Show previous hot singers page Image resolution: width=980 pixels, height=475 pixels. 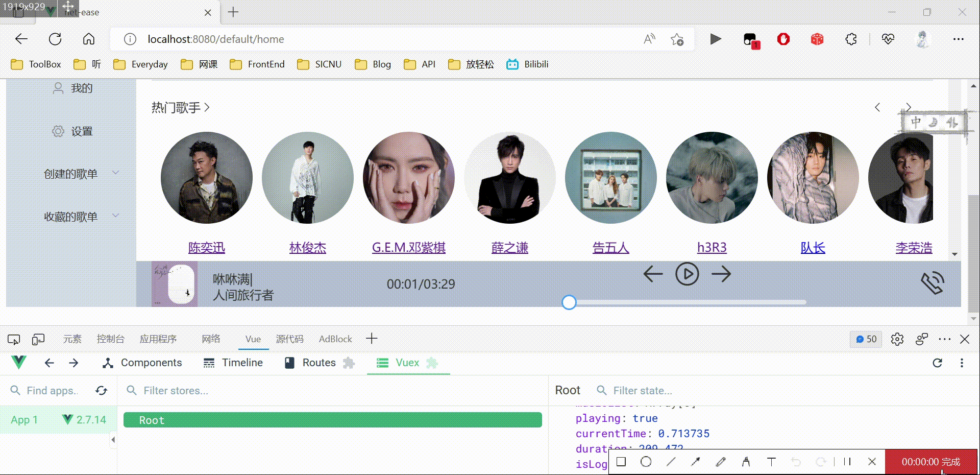[877, 107]
